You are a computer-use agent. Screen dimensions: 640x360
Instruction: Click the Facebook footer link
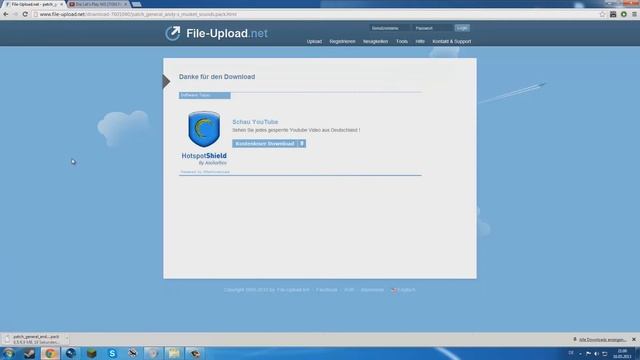point(327,290)
